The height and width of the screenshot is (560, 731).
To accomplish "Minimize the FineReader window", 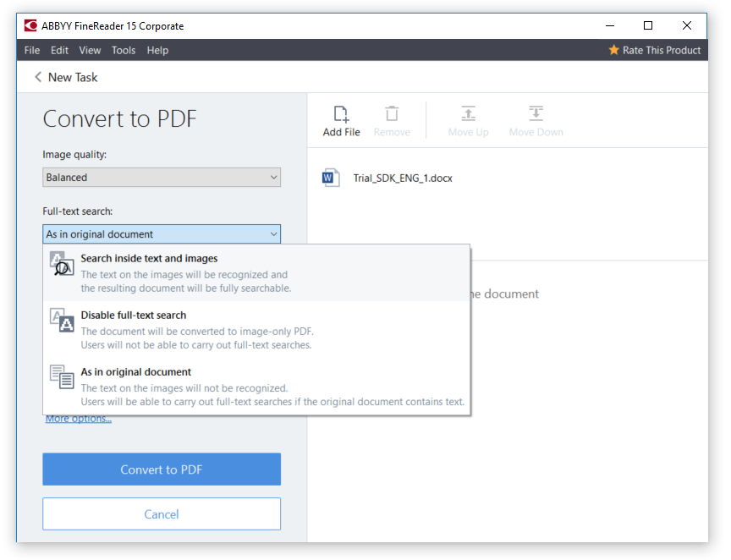I will coord(609,25).
